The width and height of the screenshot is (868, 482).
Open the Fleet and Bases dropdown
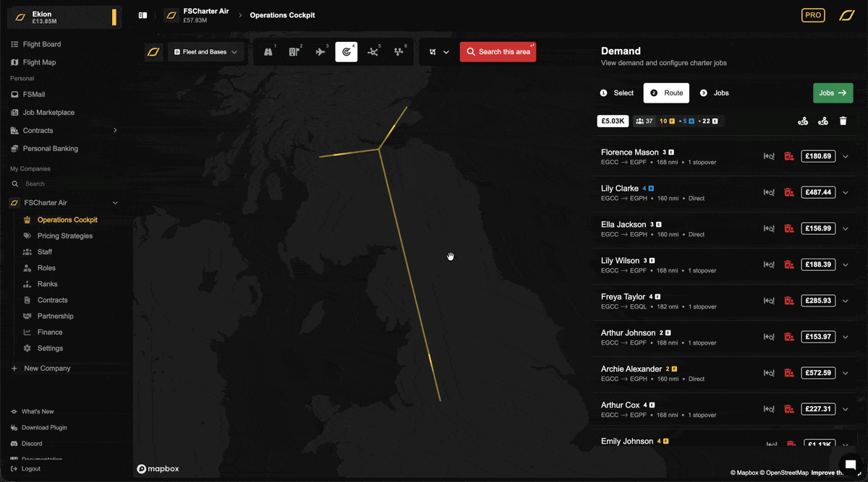(205, 52)
